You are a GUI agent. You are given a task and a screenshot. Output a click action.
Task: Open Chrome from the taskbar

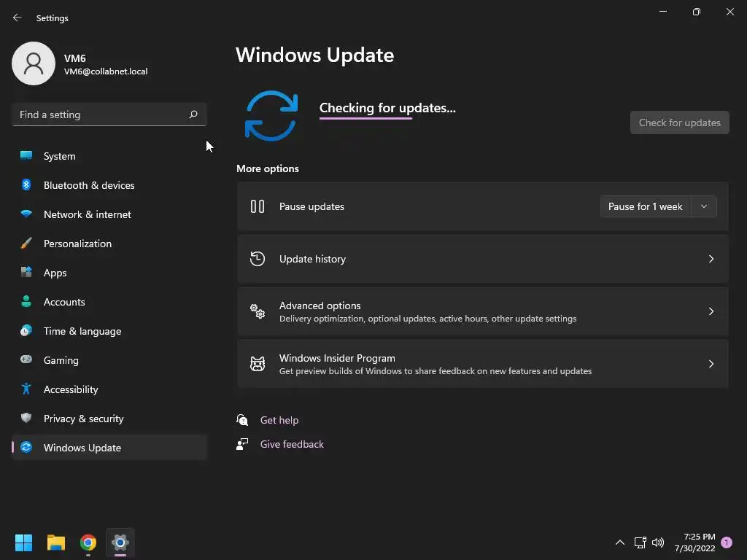pyautogui.click(x=88, y=542)
